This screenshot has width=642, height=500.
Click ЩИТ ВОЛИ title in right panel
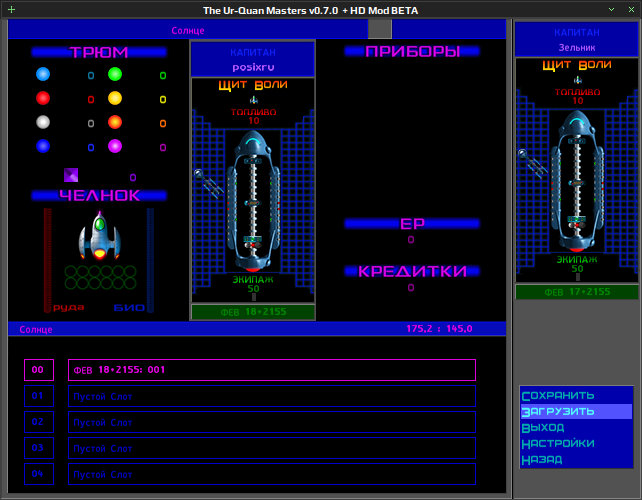pyautogui.click(x=577, y=65)
